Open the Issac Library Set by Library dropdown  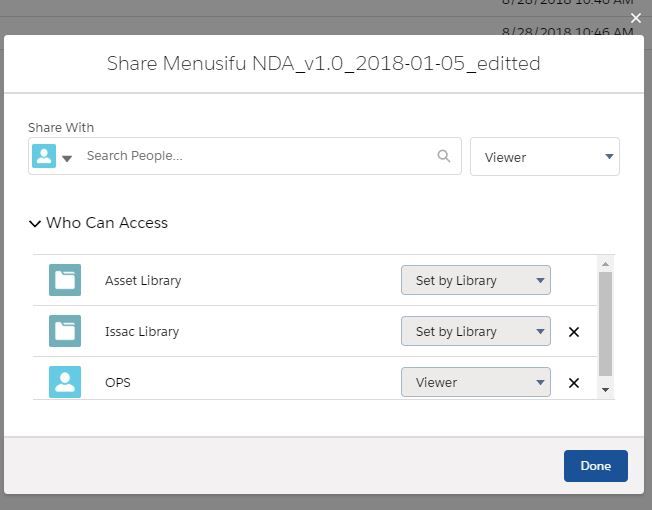475,332
